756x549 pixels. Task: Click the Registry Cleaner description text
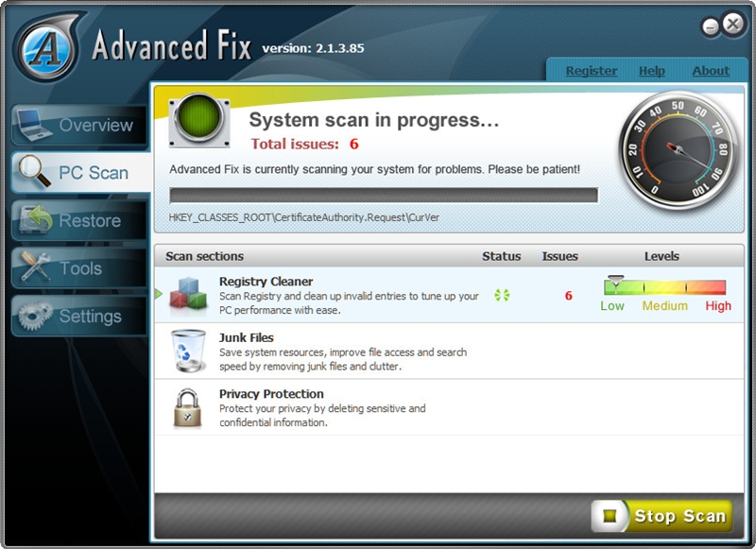[349, 302]
